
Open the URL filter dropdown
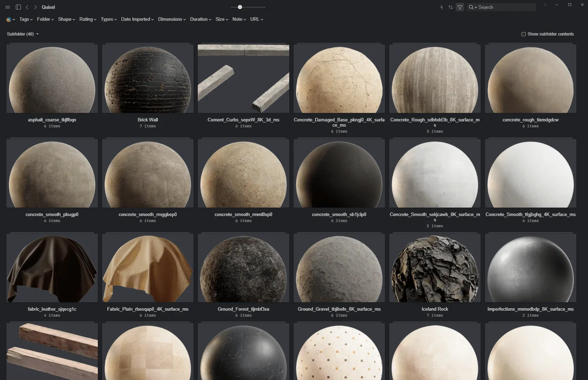[x=257, y=19]
